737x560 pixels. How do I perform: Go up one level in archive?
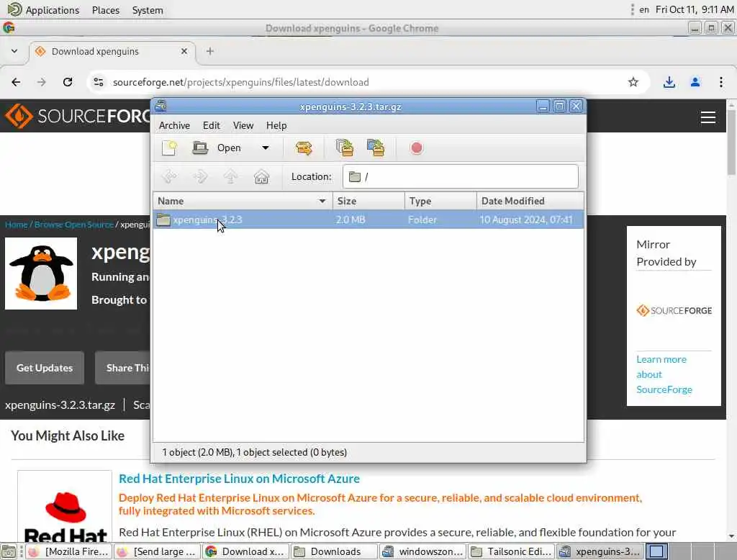coord(231,177)
